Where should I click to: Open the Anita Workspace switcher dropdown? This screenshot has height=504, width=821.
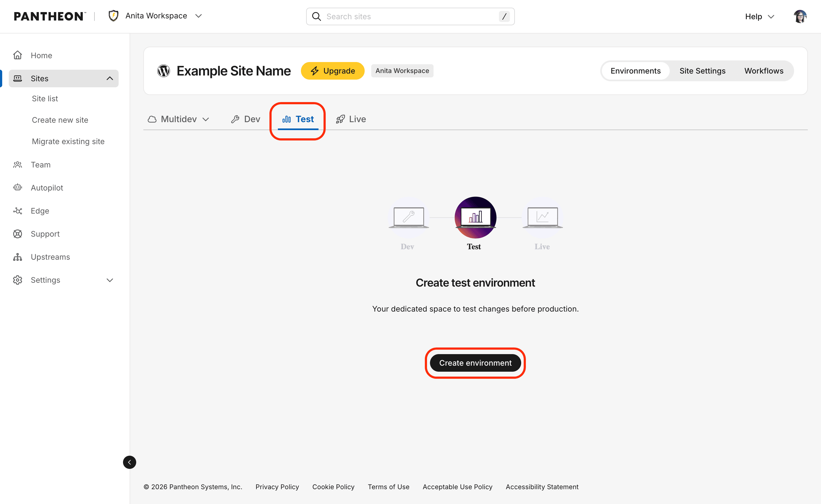coord(155,16)
